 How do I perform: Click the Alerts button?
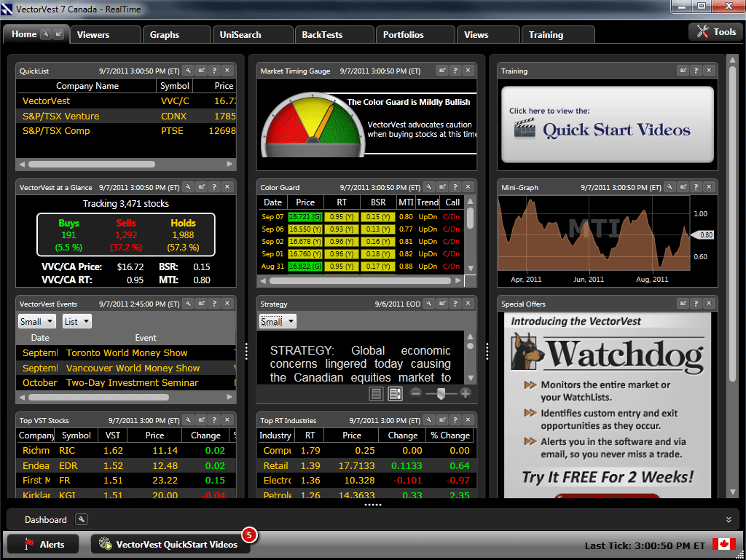point(43,544)
